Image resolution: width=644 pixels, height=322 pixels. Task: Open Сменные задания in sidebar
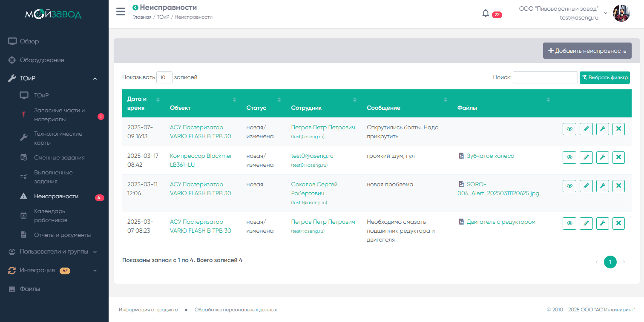pos(59,157)
